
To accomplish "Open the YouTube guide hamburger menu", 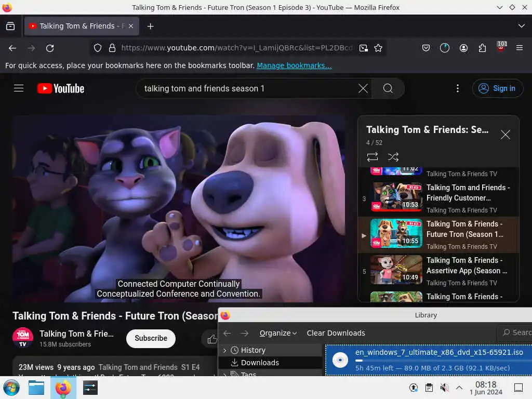I will pyautogui.click(x=19, y=88).
